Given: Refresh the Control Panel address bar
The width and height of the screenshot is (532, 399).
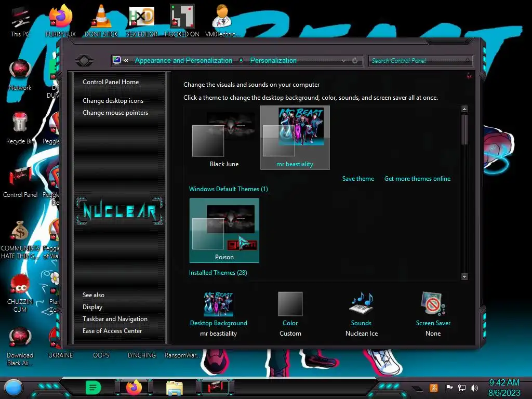Looking at the screenshot, I should pos(355,60).
